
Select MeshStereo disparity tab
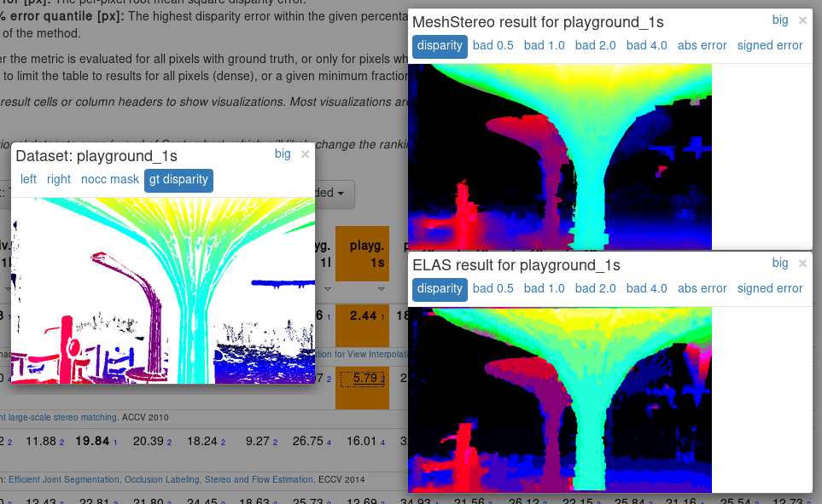pos(440,46)
